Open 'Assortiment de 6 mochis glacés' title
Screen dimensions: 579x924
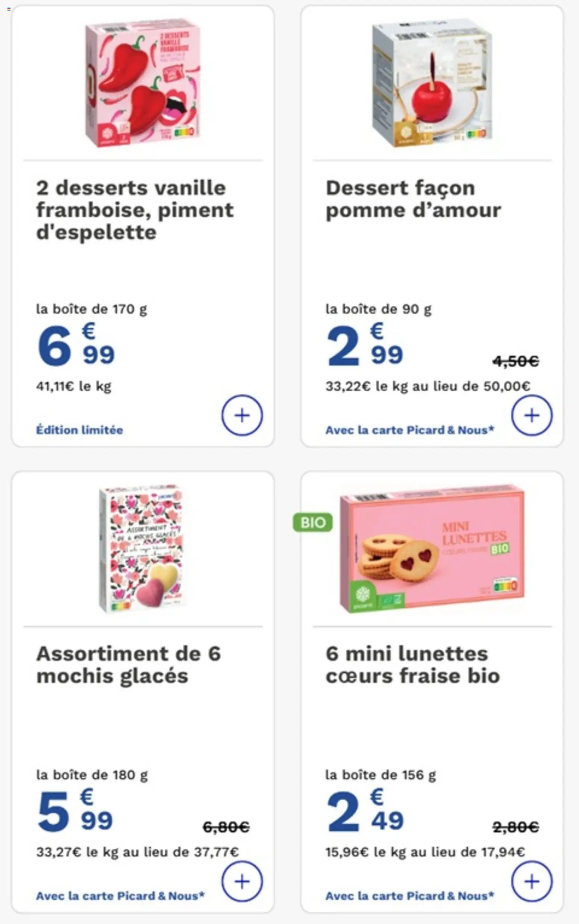pos(128,664)
